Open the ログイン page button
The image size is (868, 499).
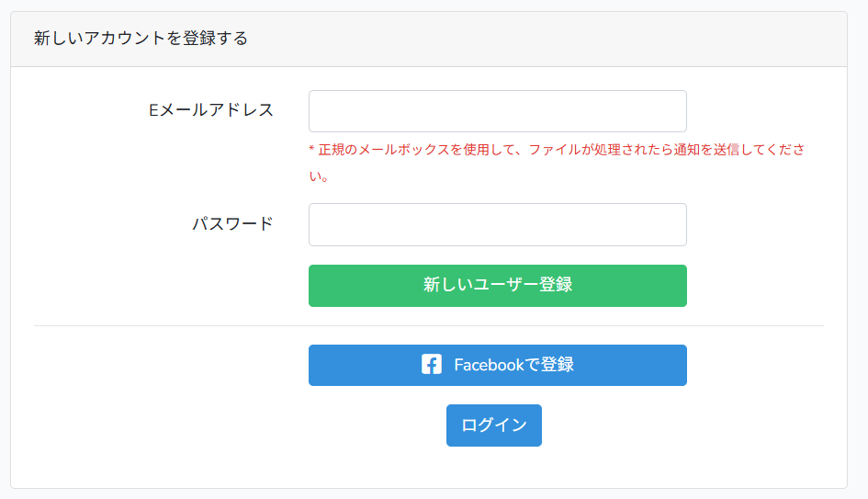click(x=493, y=425)
